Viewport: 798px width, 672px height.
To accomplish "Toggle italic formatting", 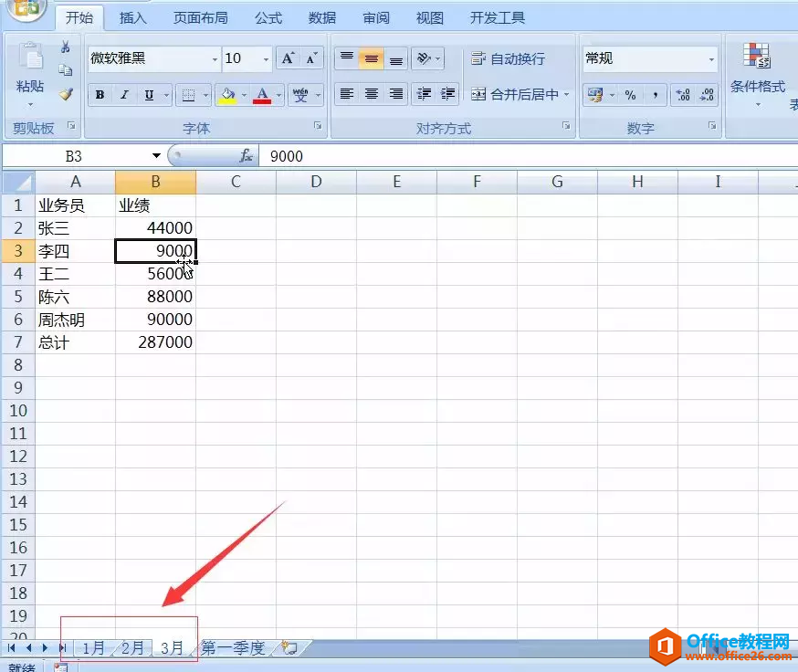I will [124, 95].
